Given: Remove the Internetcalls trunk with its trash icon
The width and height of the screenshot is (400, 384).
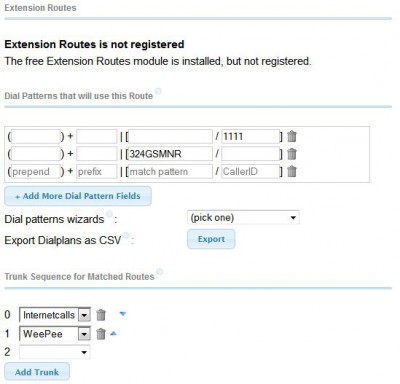Looking at the screenshot, I should coord(101,315).
